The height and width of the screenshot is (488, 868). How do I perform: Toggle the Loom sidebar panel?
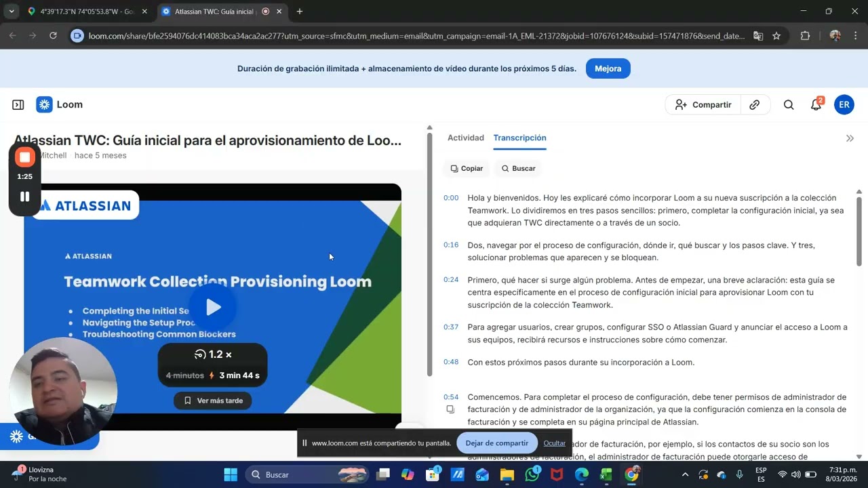(x=18, y=105)
